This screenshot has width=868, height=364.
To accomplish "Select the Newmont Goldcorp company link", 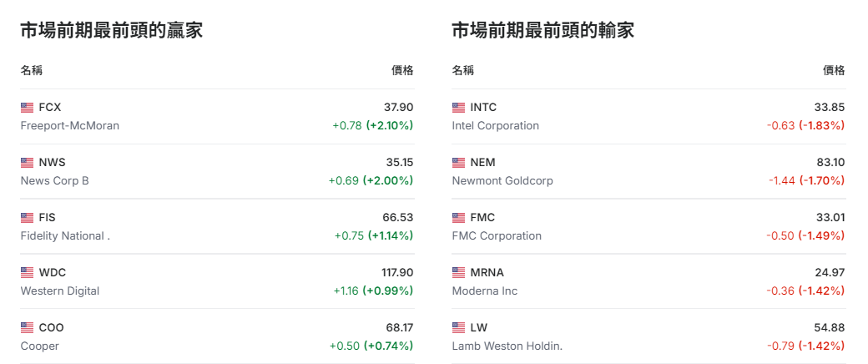I will click(502, 181).
